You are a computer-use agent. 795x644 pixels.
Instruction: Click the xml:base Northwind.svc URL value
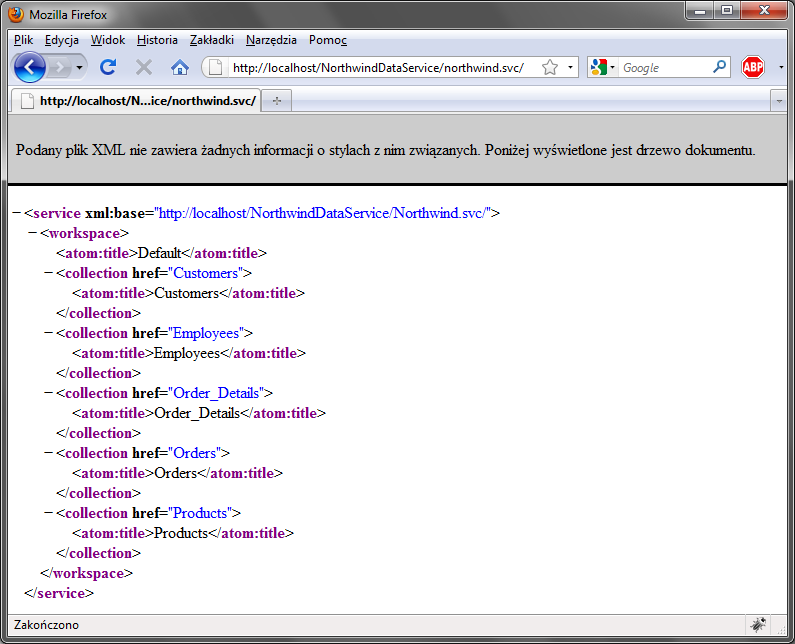tap(323, 213)
